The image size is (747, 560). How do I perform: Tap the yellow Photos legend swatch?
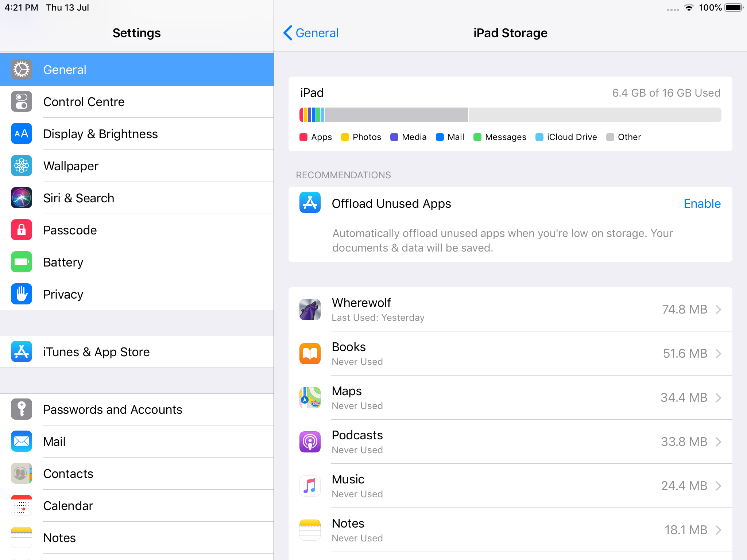[345, 137]
